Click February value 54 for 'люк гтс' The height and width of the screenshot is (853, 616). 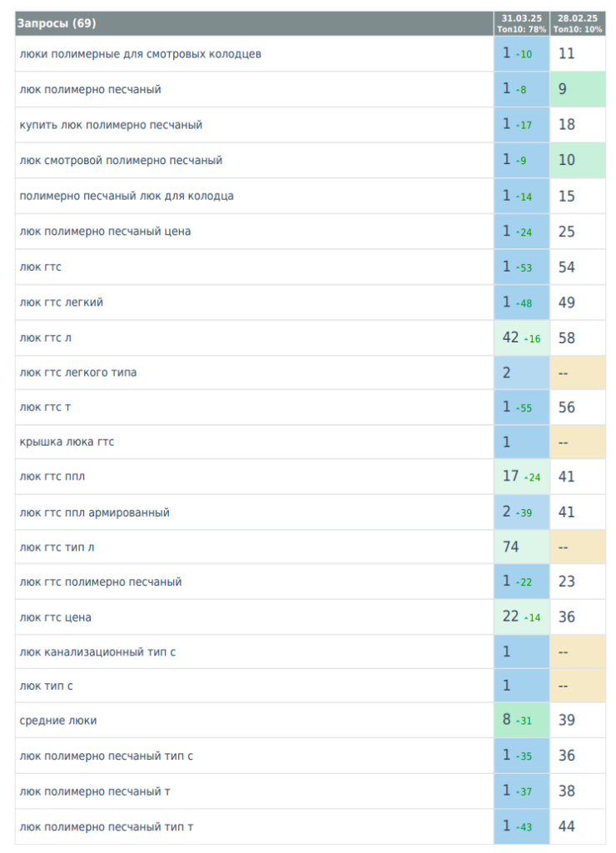point(578,267)
